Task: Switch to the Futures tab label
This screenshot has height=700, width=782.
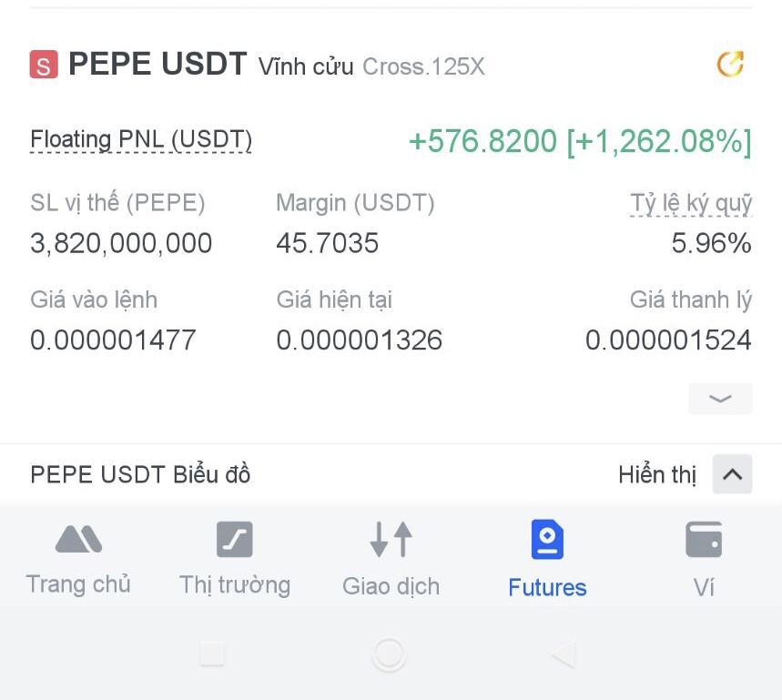Action: pos(547,588)
